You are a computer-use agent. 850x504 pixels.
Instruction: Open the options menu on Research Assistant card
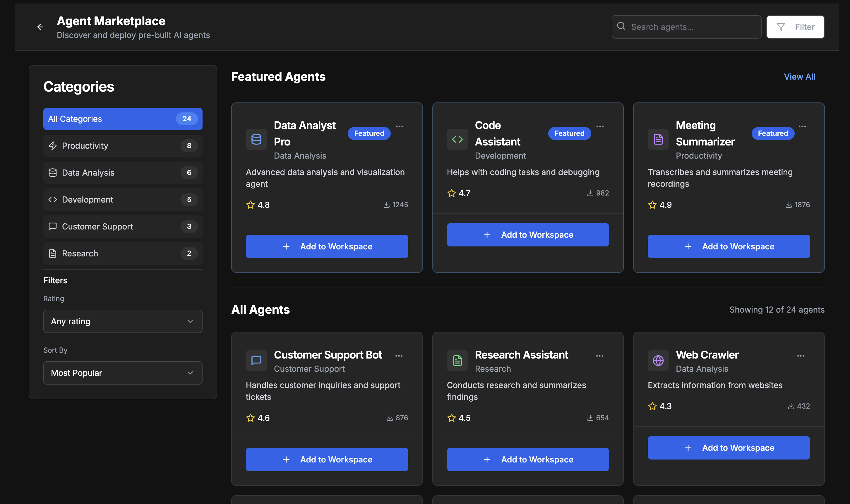point(600,356)
